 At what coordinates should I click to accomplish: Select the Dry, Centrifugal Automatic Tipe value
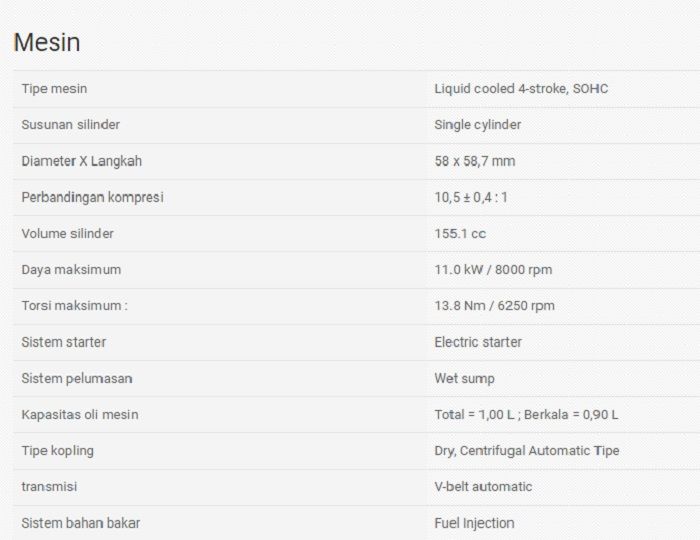point(526,450)
